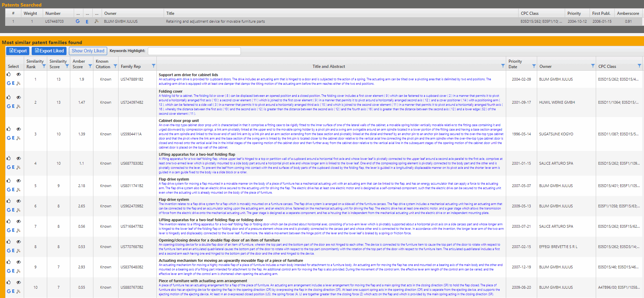Open Family Rep column filter
This screenshot has height=298, width=644.
point(154,66)
